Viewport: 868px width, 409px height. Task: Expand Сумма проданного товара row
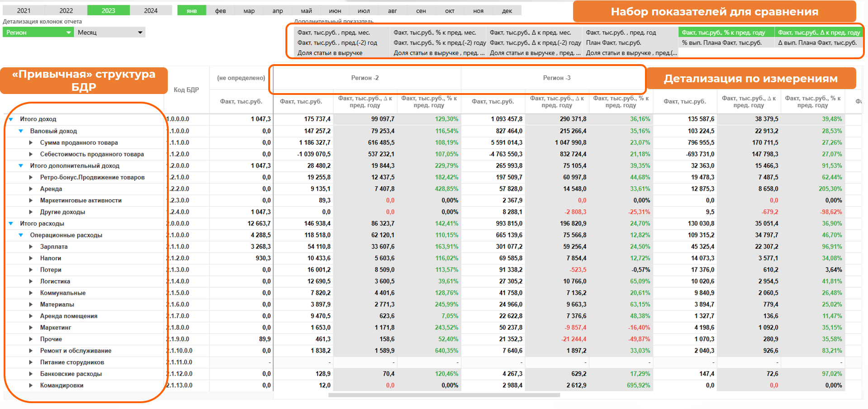31,142
